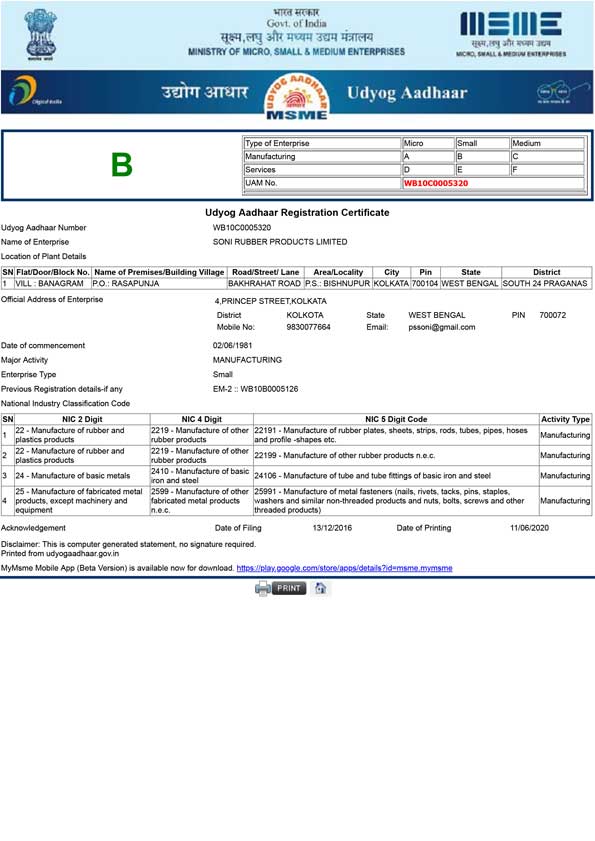Click the PIN value 700072
This screenshot has width=595, height=841.
tap(553, 315)
